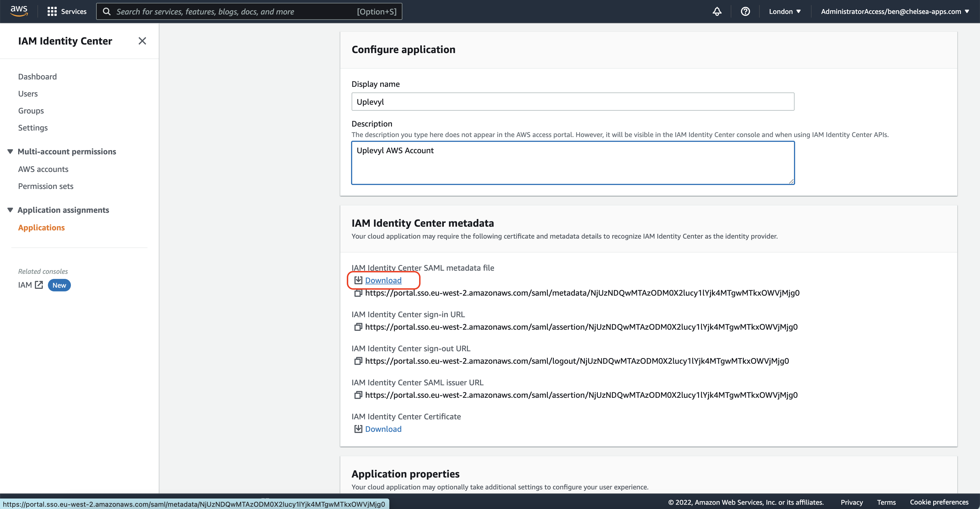Download the SAML metadata file

pyautogui.click(x=383, y=281)
